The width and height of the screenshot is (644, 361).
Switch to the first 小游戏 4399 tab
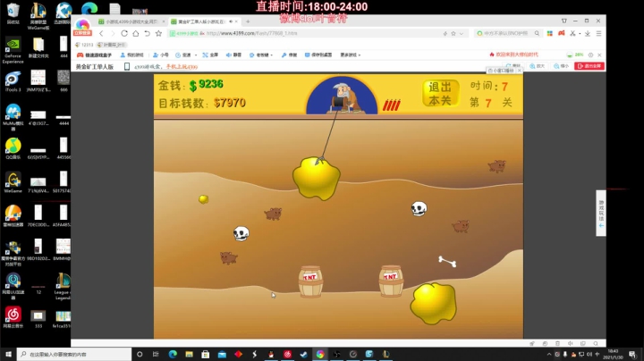pyautogui.click(x=131, y=21)
